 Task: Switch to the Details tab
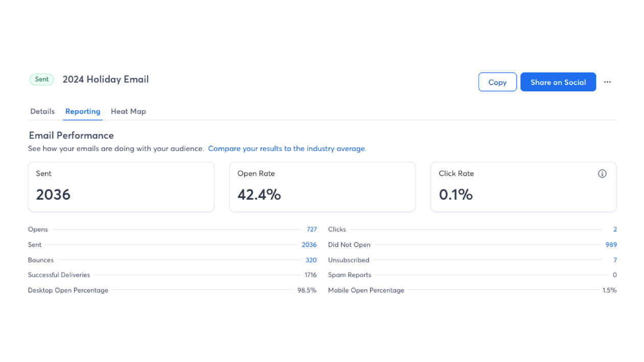[x=42, y=111]
